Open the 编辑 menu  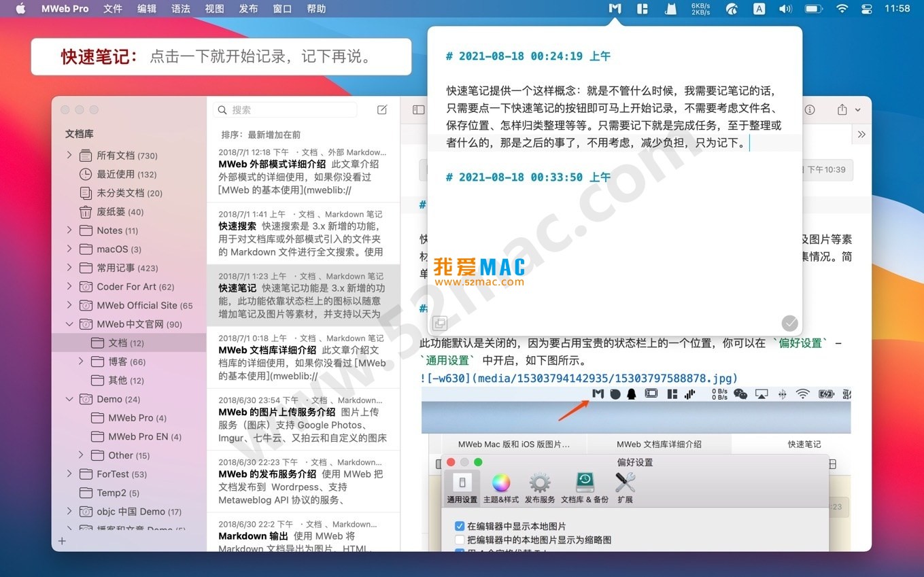(x=147, y=9)
